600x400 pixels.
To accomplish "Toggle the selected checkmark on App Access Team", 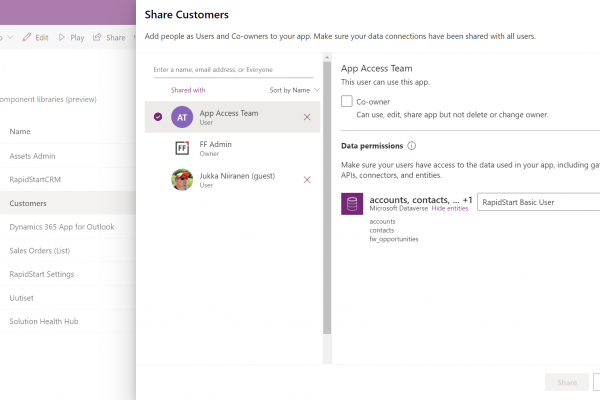I will [x=158, y=117].
